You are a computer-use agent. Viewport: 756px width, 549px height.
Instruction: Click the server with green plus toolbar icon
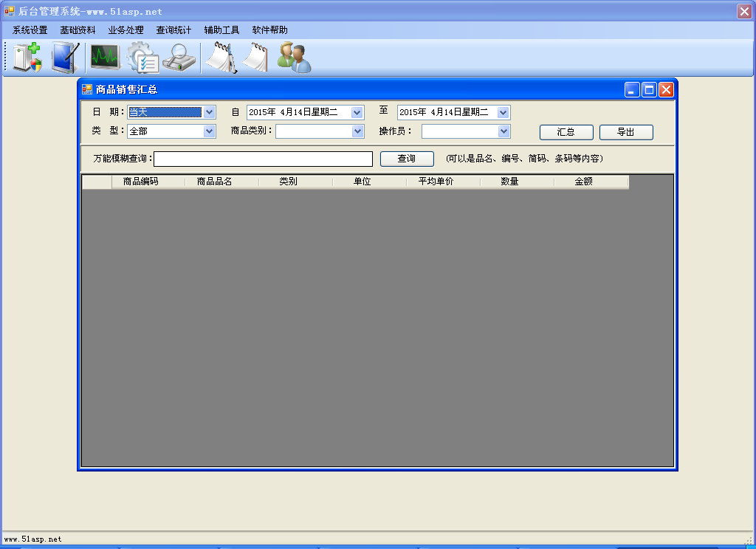point(27,58)
